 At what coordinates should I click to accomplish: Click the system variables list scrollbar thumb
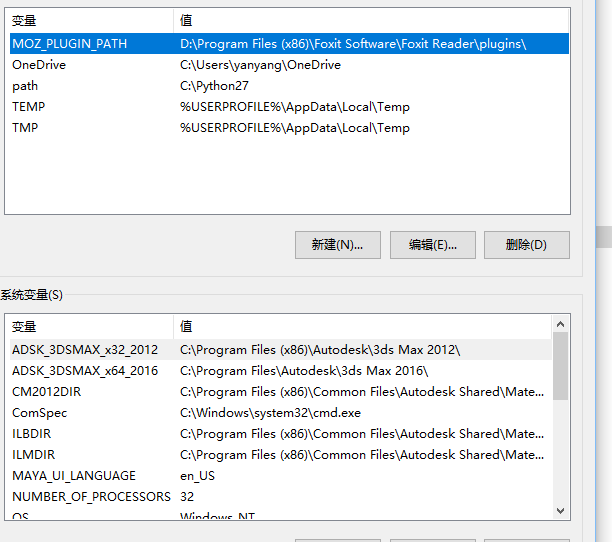[560, 365]
